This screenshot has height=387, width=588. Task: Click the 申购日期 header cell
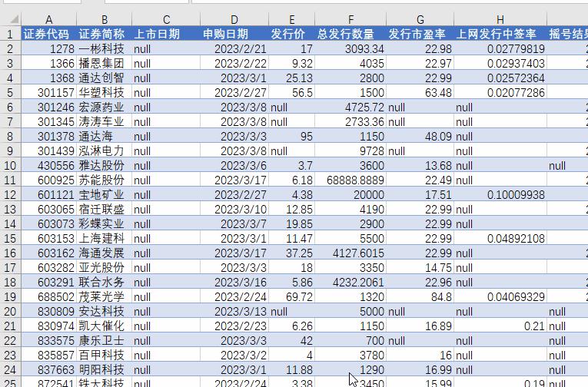[x=234, y=34]
